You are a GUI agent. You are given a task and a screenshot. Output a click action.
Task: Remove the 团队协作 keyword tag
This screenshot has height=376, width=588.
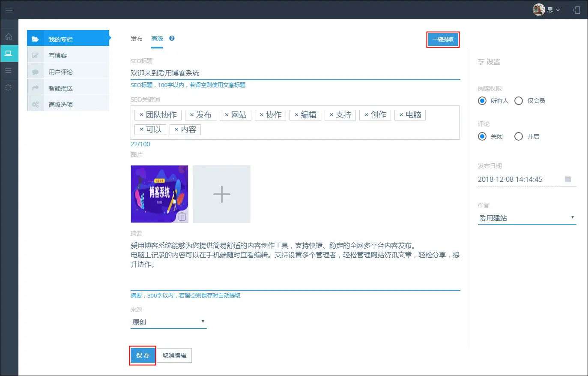(141, 115)
